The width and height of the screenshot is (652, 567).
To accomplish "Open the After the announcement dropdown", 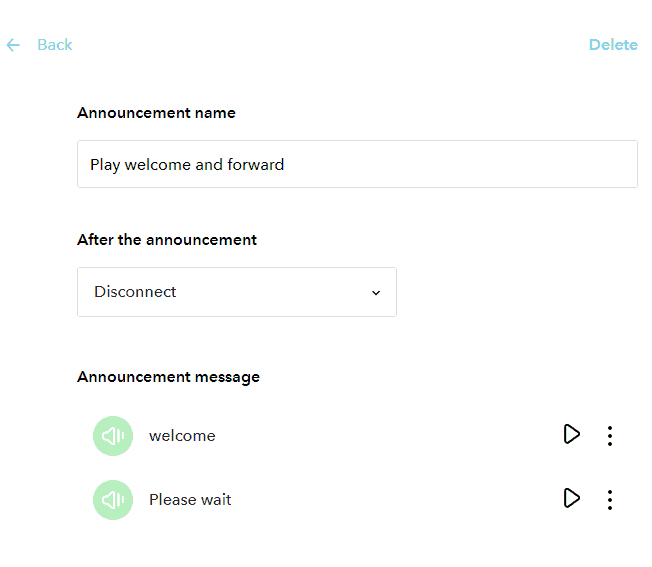I will coord(237,292).
